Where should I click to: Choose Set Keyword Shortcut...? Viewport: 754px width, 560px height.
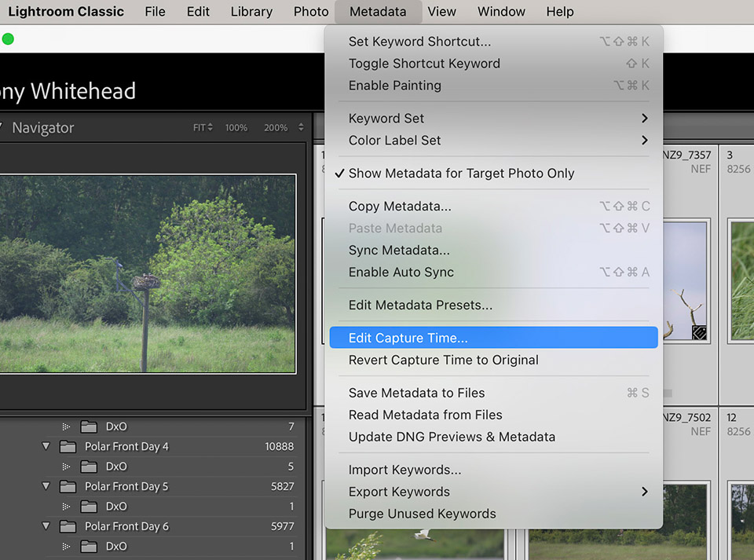(494, 42)
